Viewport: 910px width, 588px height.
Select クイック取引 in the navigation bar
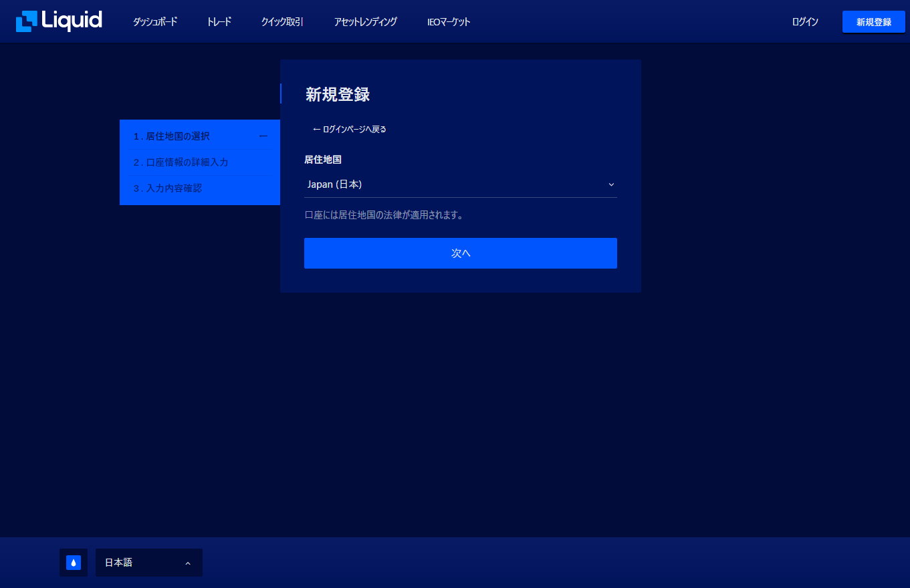282,22
